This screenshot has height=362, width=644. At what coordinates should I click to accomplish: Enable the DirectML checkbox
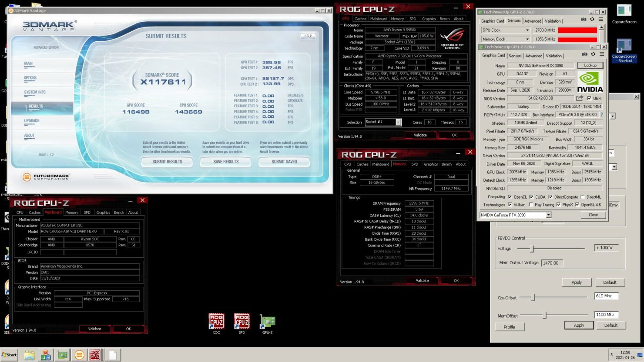(x=583, y=197)
